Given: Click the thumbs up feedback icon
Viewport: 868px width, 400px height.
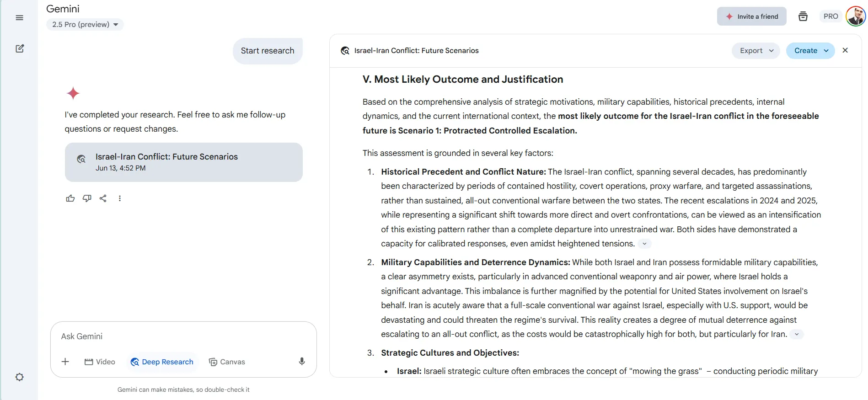Looking at the screenshot, I should coord(70,198).
